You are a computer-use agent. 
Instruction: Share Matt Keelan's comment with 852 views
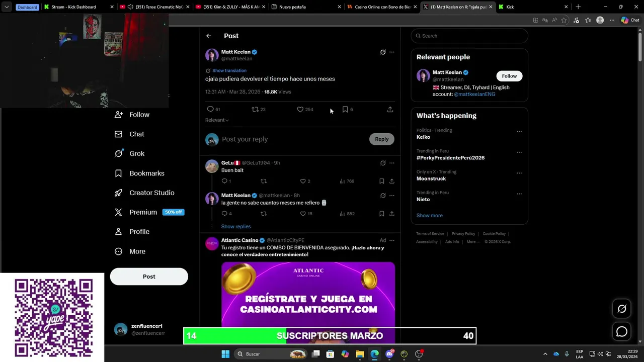click(x=392, y=214)
